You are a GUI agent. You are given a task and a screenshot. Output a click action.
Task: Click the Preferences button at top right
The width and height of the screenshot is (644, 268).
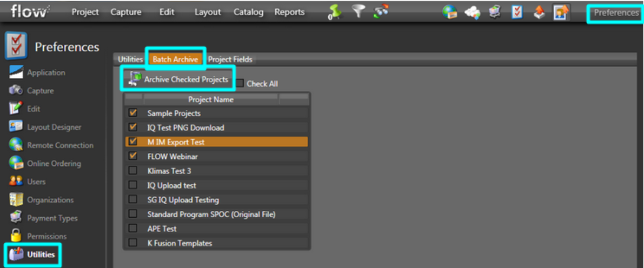pyautogui.click(x=616, y=13)
